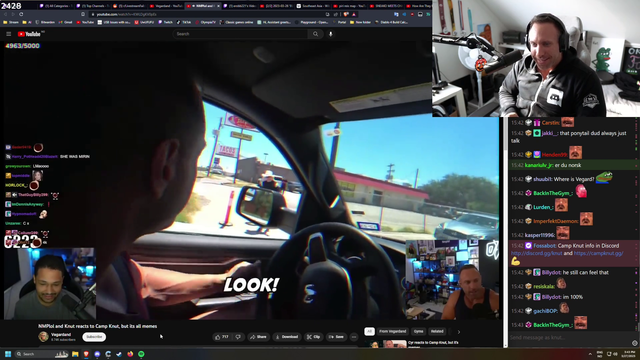Screen dimensions: 640x360
Task: Click the Download button under video
Action: tap(287, 337)
